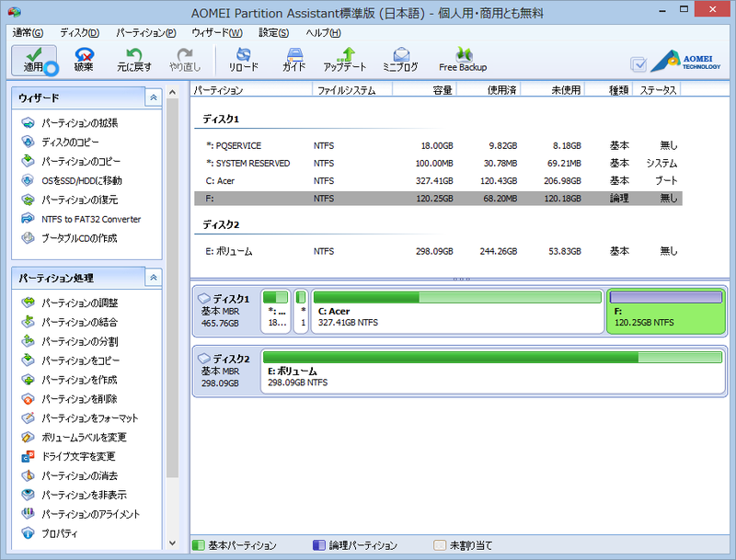The width and height of the screenshot is (736, 560).
Task: Sort by パーティション column header
Action: [251, 90]
